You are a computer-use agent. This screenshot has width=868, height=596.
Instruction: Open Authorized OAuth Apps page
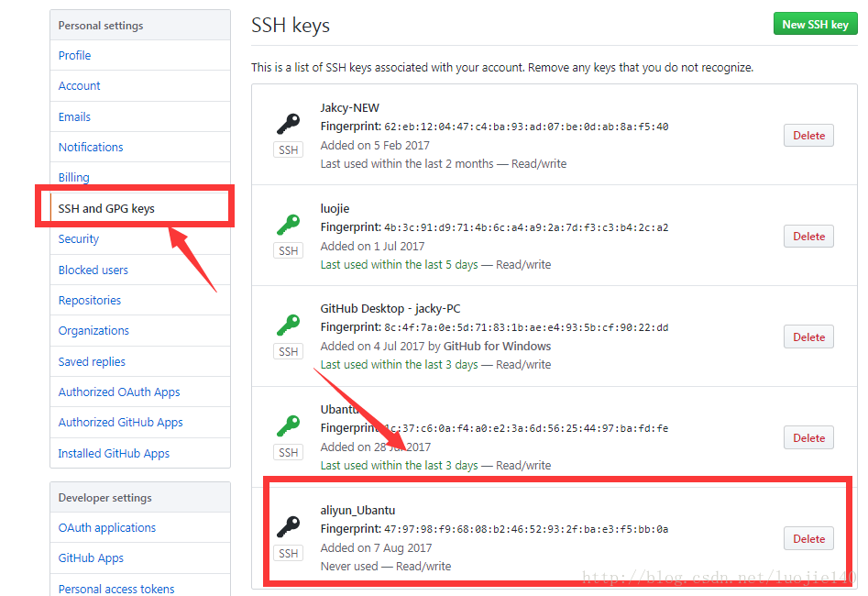click(x=119, y=392)
